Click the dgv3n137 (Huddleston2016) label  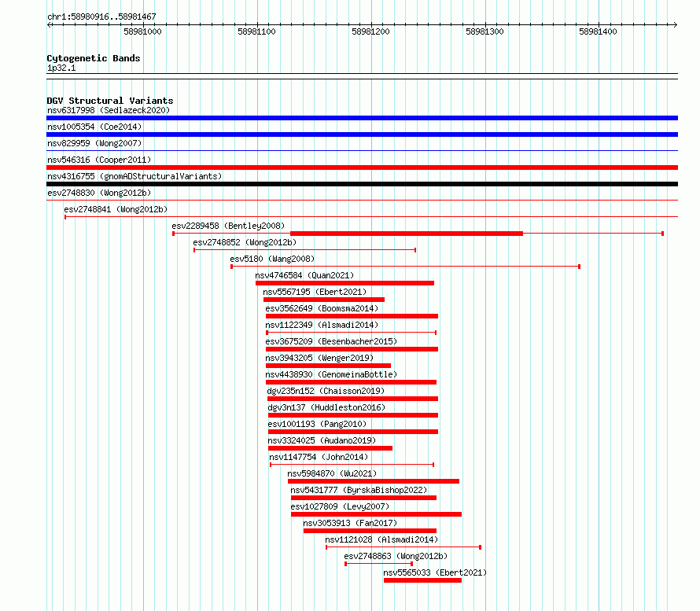tap(326, 407)
